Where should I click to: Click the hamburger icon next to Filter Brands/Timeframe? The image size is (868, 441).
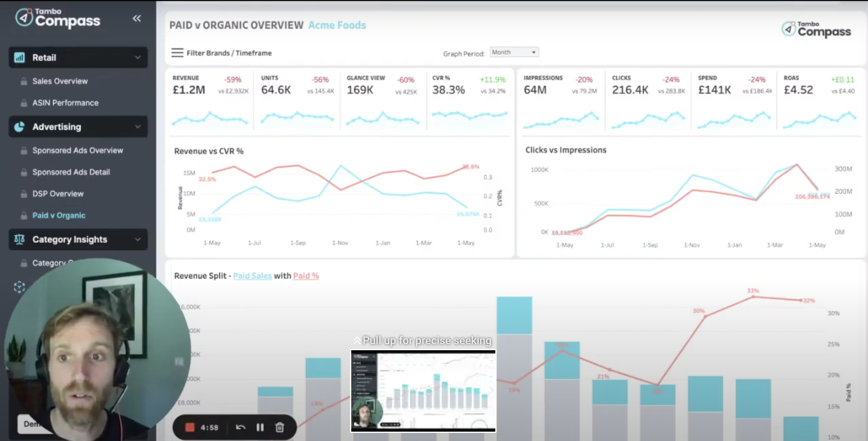tap(177, 53)
